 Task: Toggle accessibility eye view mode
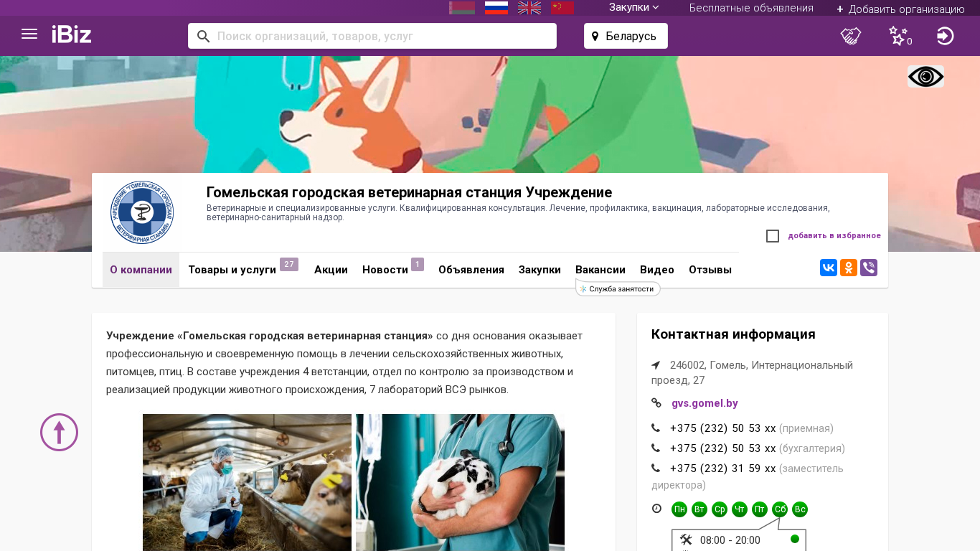coord(925,77)
